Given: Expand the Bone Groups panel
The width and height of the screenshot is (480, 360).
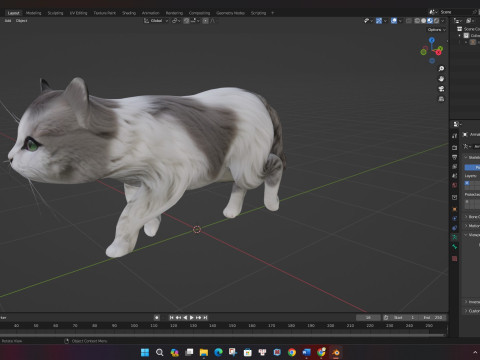Looking at the screenshot, I should pos(472,217).
